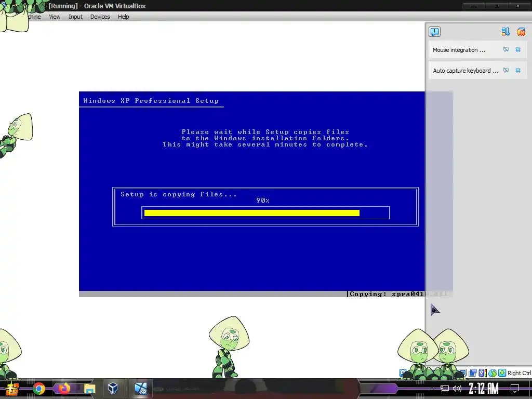532x399 pixels.
Task: Launch Firefox from the taskbar
Action: tap(64, 388)
